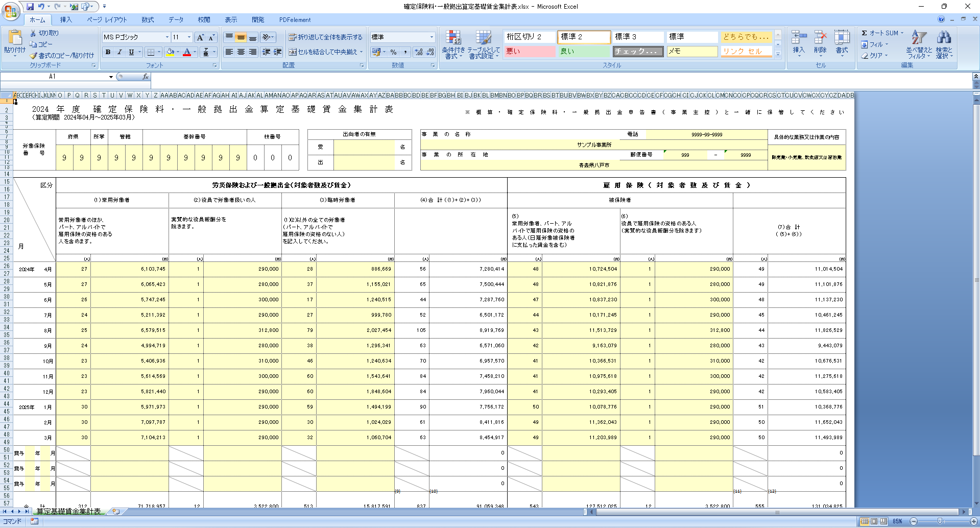
Task: Undo the last action
Action: click(x=41, y=7)
